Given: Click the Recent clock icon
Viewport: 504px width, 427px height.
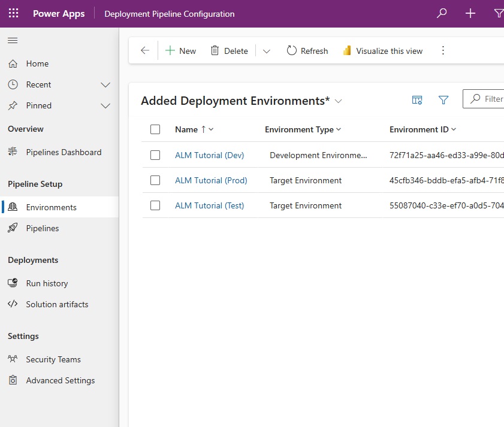Looking at the screenshot, I should (13, 84).
